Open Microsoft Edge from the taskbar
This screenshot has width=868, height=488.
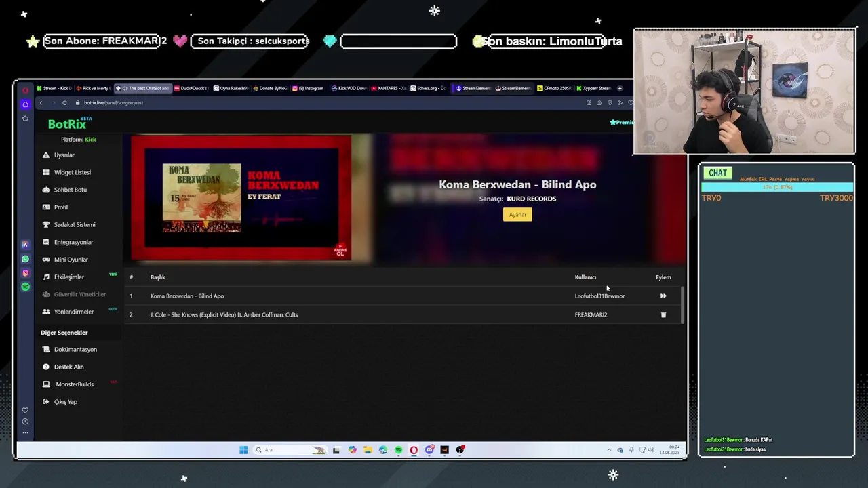[383, 450]
